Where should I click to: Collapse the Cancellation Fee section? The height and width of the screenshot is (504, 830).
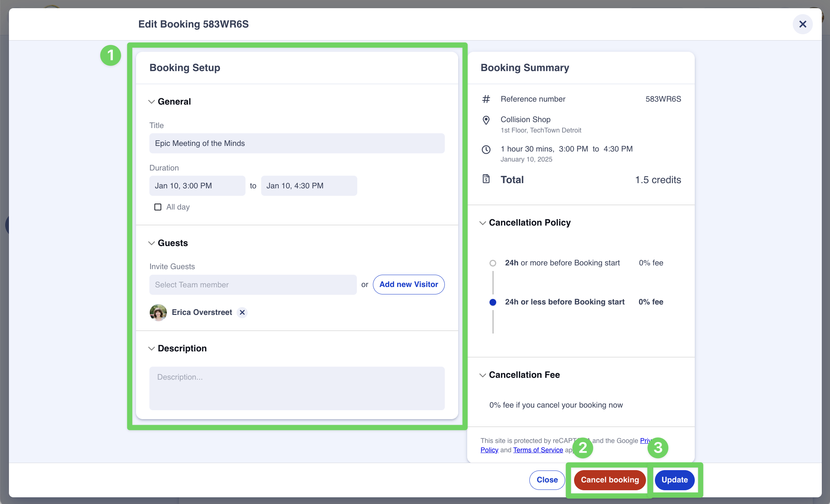coord(482,375)
